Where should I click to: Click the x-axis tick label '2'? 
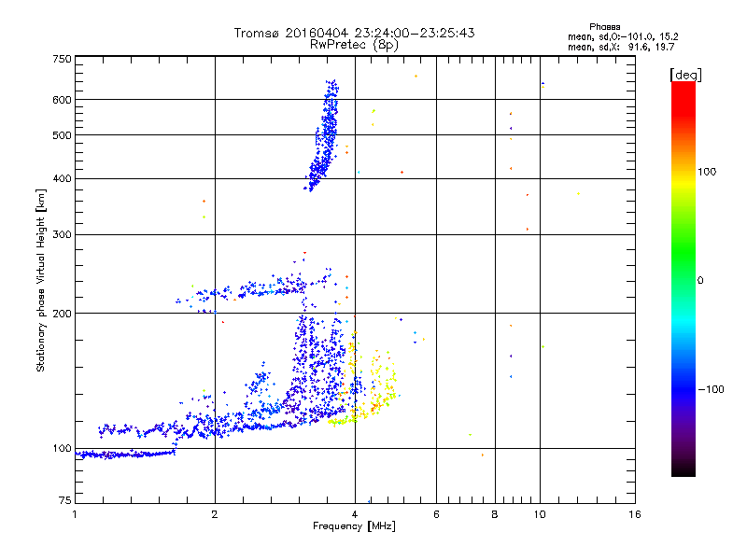point(215,514)
